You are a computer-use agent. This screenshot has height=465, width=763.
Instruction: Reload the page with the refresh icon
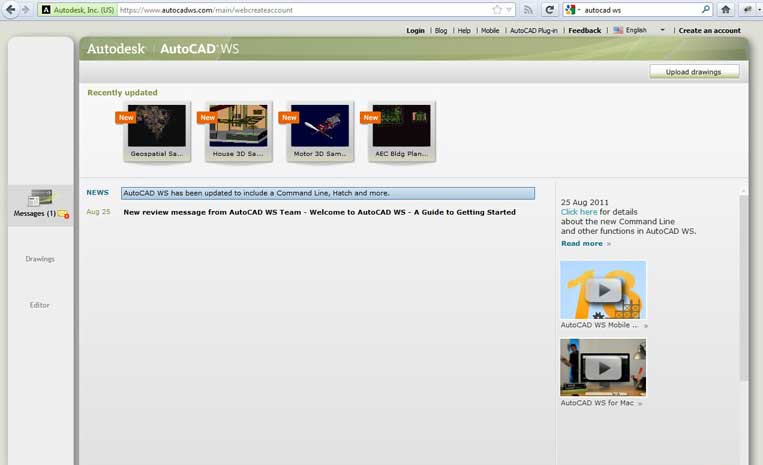549,9
